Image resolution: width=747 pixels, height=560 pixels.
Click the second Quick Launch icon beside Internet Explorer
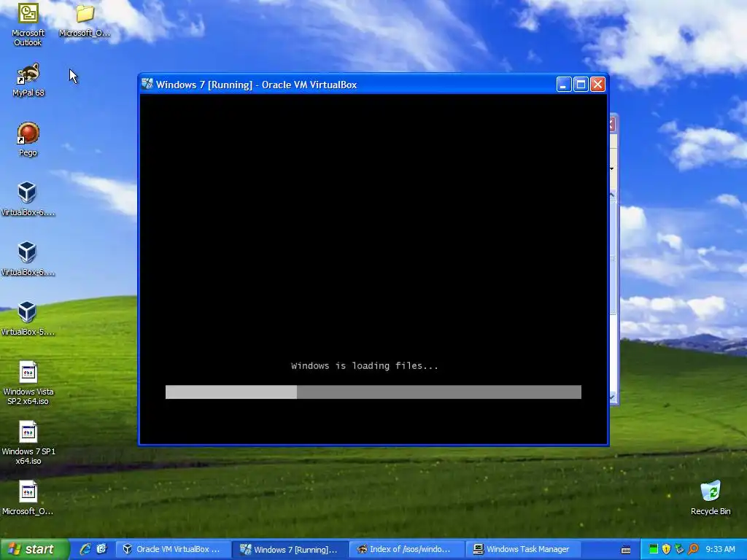click(101, 549)
